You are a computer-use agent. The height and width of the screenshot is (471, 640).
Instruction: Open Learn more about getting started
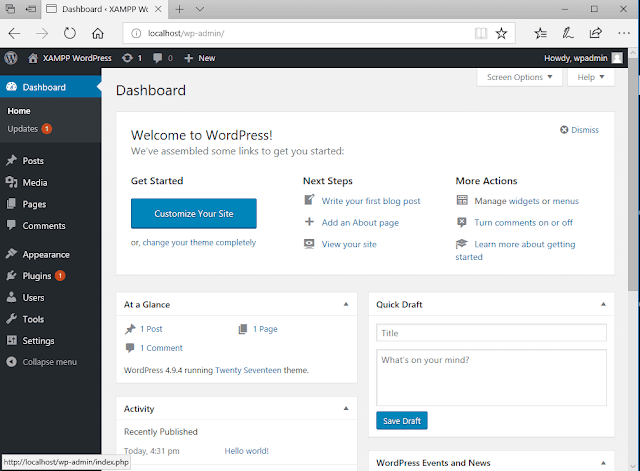[x=516, y=250]
